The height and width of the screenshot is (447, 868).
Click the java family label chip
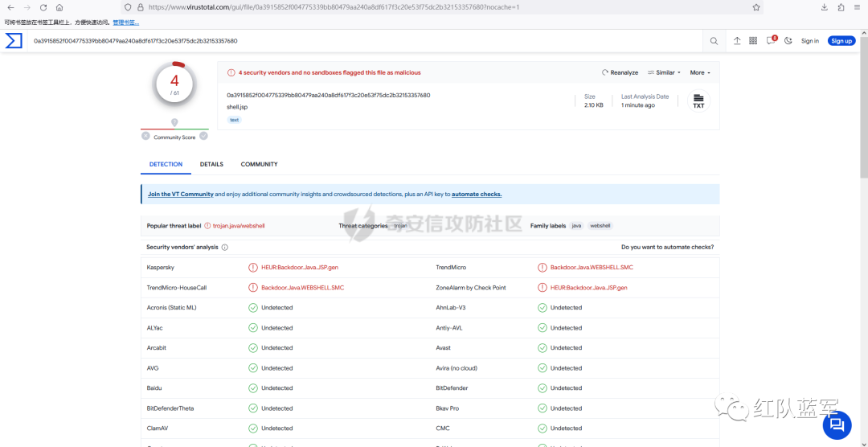tap(577, 226)
